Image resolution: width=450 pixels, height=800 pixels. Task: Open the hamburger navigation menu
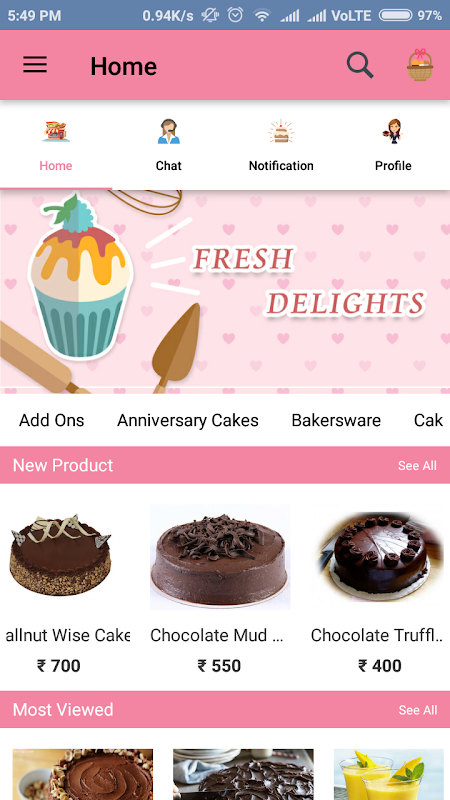click(35, 65)
